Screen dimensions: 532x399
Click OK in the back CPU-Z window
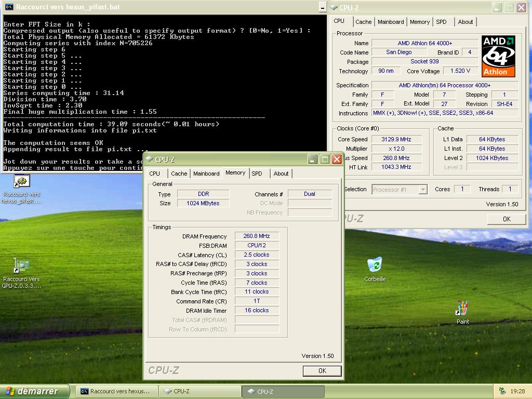[507, 219]
